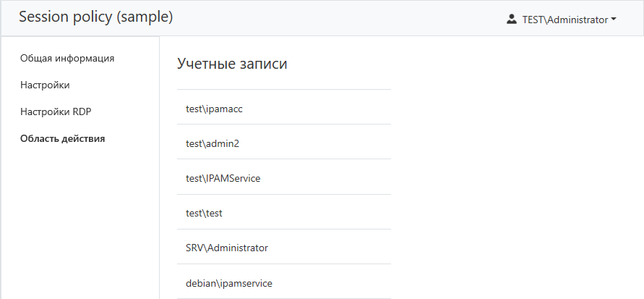Open the debian\ipamservice account entry

pyautogui.click(x=228, y=282)
